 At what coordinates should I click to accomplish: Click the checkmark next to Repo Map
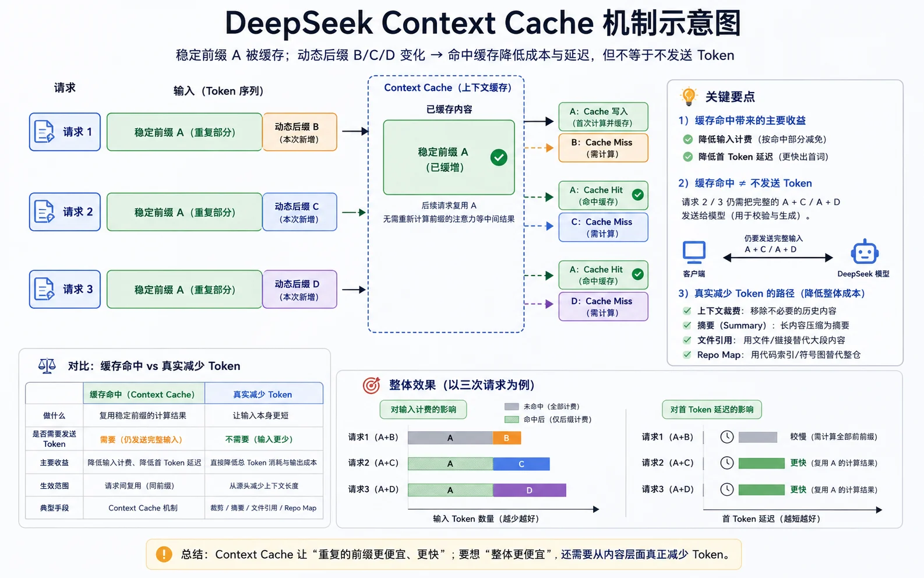coord(687,354)
